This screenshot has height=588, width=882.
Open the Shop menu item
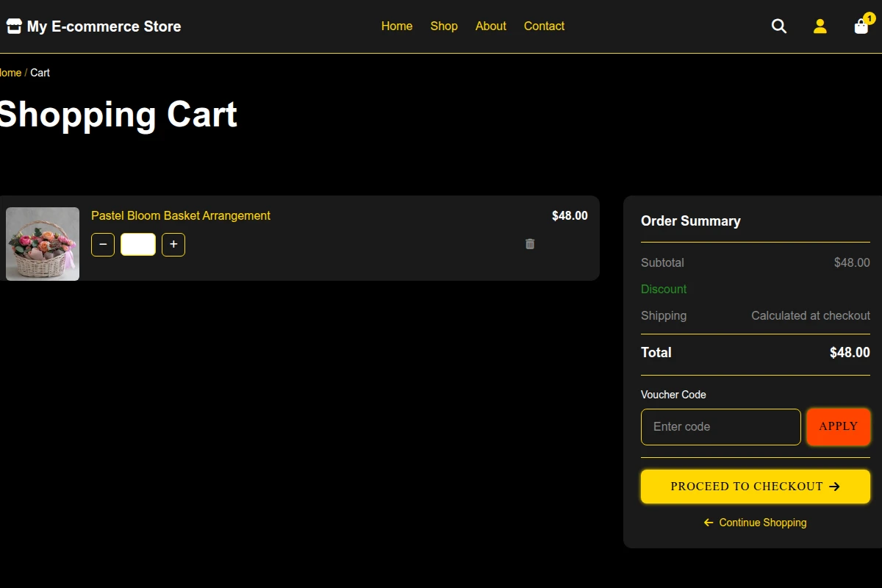[x=444, y=26]
